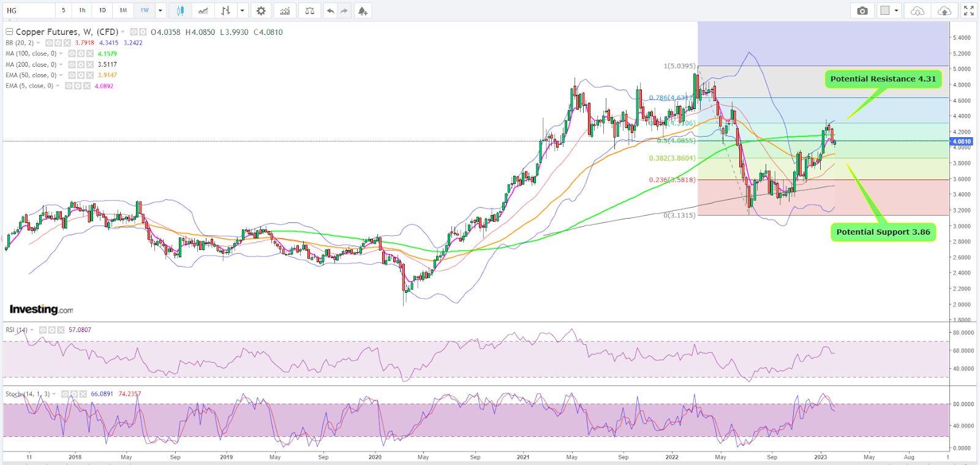This screenshot has height=465, width=980.
Task: Open settings for MA (100, close, 0)
Action: (81, 54)
